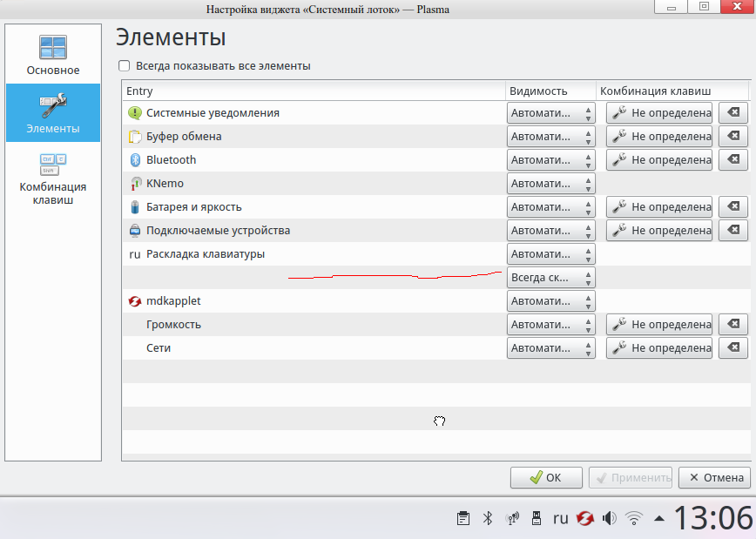Click removable device icon in system tray
Screen dimensions: 756x539
[537, 518]
